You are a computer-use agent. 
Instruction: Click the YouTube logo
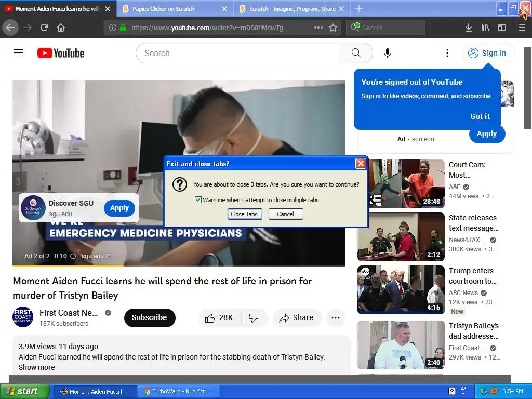[61, 54]
